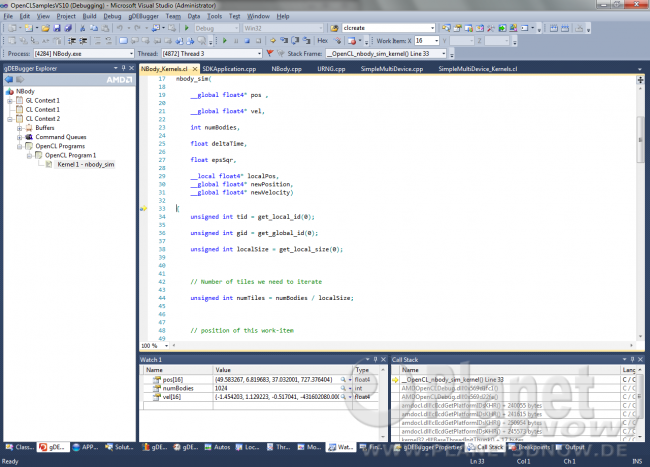Open the Breakpoints bottom tab
Viewport: 650px width, 467px height.
(529, 447)
